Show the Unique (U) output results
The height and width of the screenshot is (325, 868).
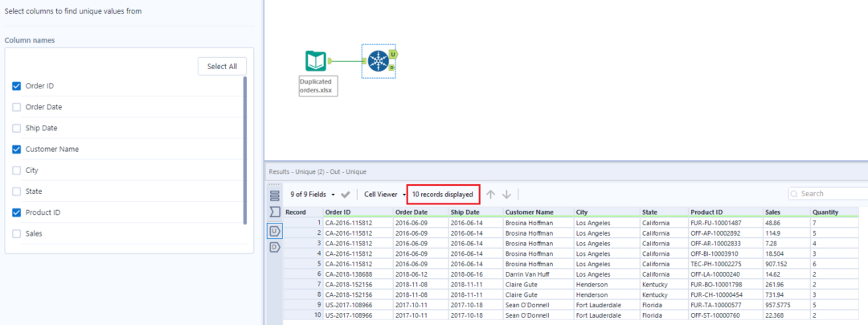[274, 231]
